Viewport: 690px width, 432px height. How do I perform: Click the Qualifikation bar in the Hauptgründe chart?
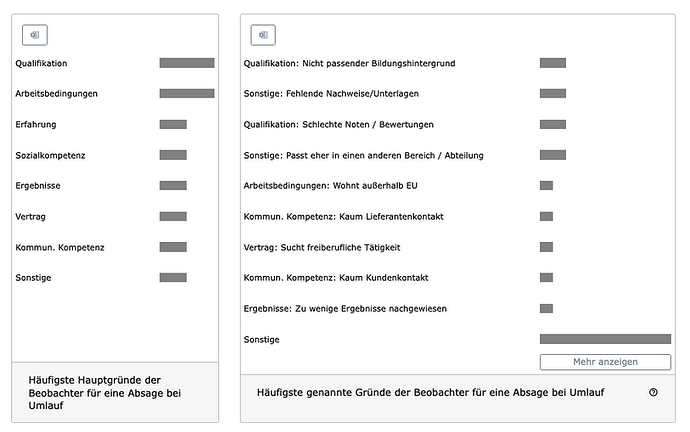tap(187, 63)
